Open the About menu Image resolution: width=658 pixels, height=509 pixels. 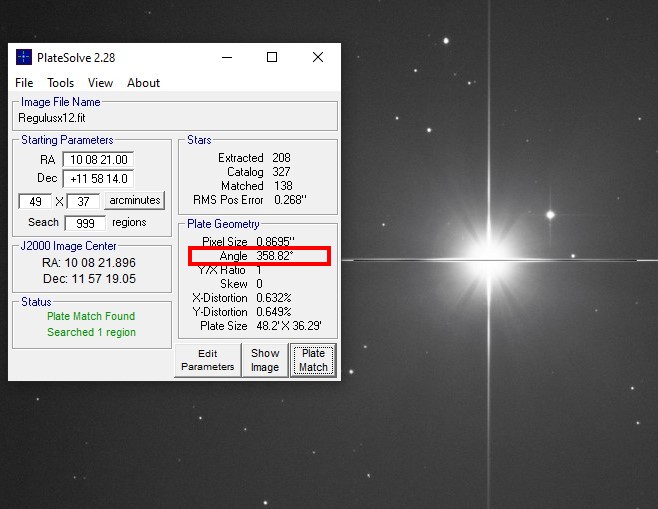[143, 83]
